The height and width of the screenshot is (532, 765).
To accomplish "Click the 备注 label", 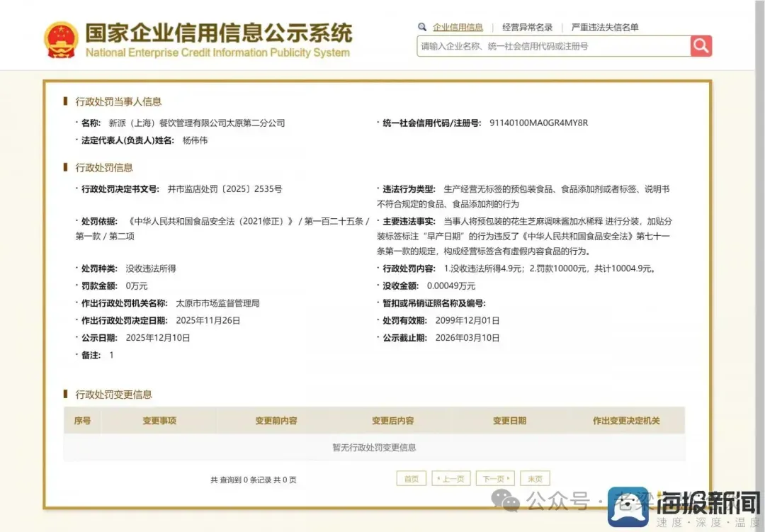I will click(x=91, y=356).
